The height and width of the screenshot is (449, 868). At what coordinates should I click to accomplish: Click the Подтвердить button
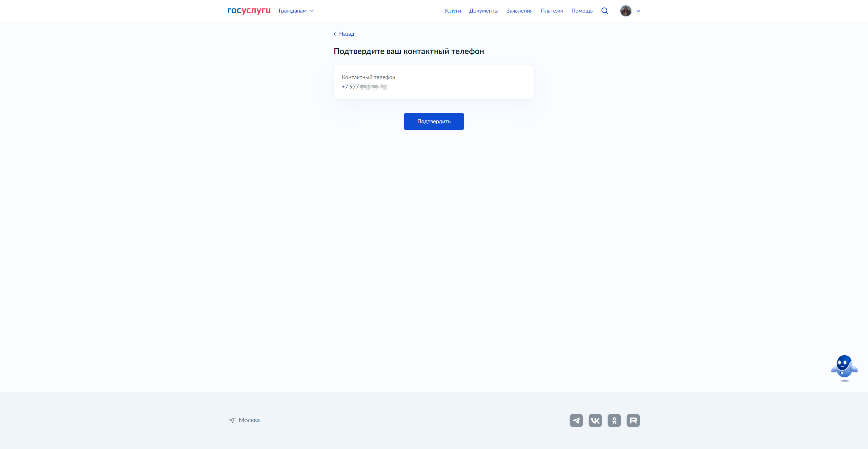(x=434, y=121)
